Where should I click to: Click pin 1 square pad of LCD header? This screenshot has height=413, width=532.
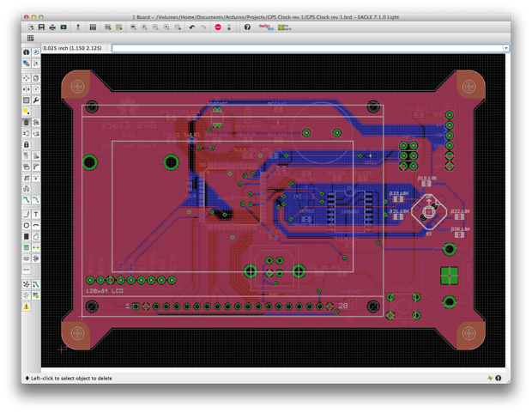(x=136, y=307)
